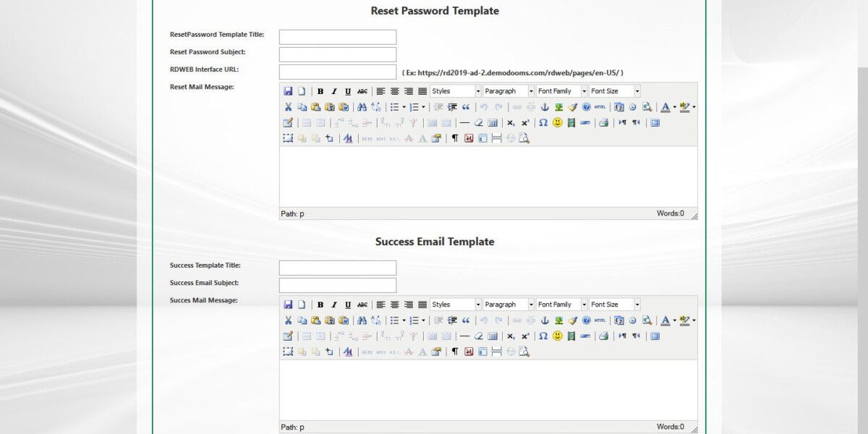This screenshot has width=868, height=434.
Task: Open the Font Family dropdown in Success Mail editor
Action: 561,304
